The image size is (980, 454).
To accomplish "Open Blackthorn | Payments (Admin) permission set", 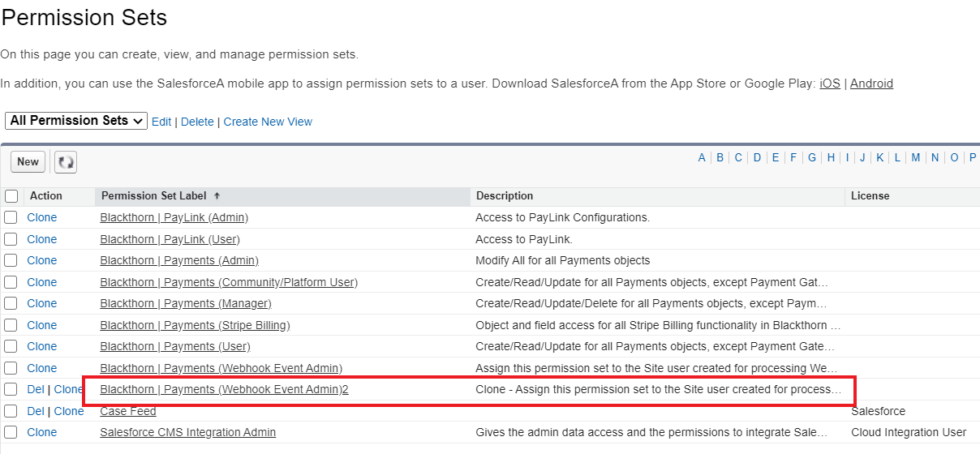I will 179,260.
